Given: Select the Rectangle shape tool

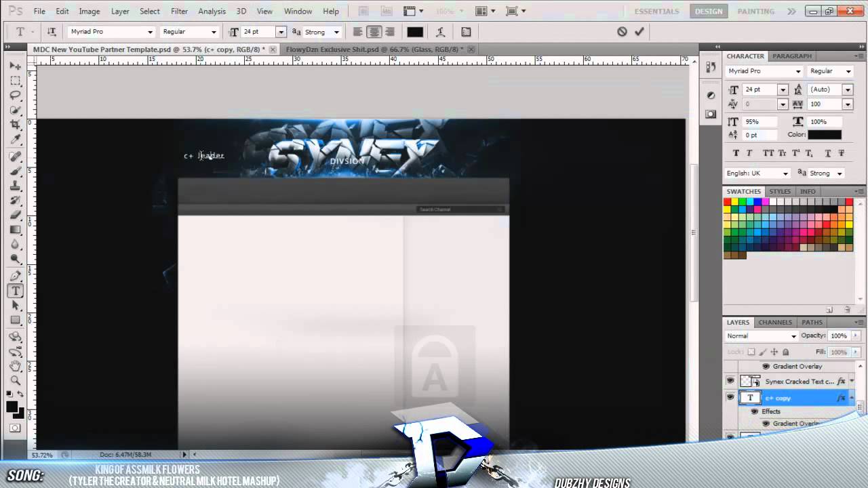Looking at the screenshot, I should point(15,320).
